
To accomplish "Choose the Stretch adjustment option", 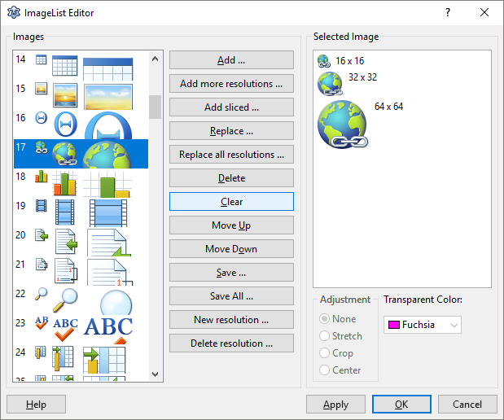I will pos(327,336).
